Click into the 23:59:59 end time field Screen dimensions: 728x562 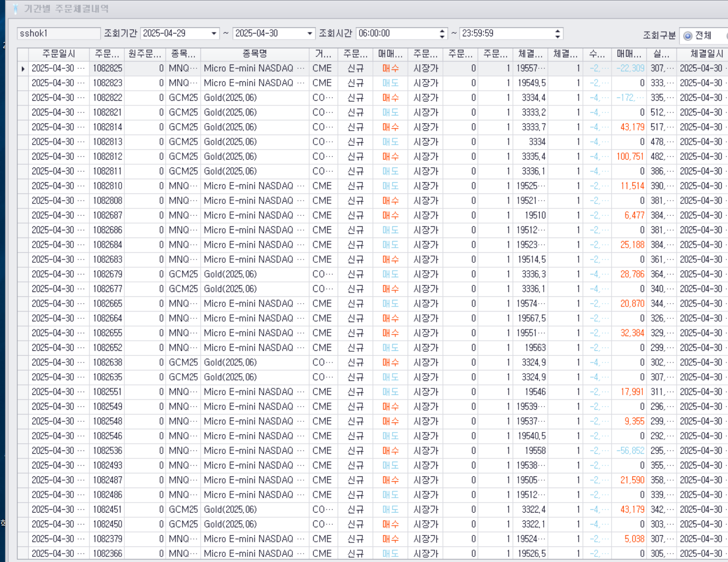[x=507, y=34]
